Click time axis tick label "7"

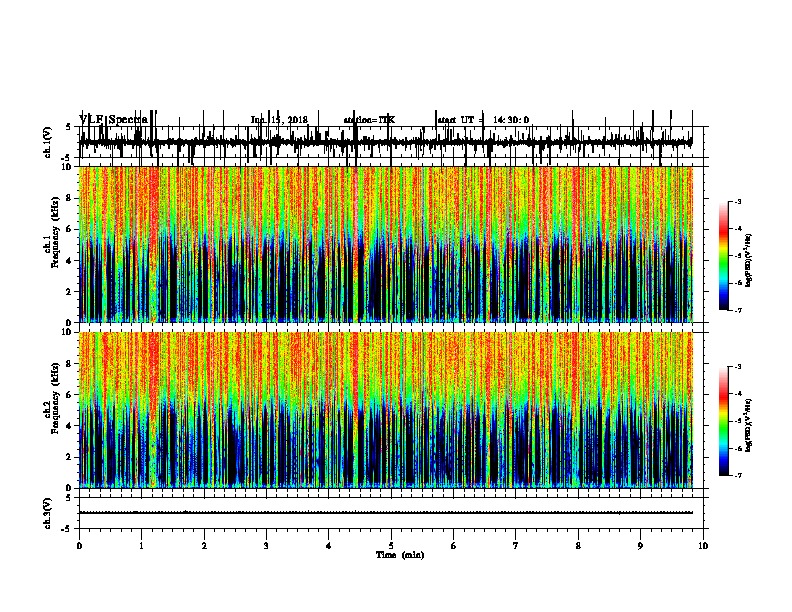point(516,546)
